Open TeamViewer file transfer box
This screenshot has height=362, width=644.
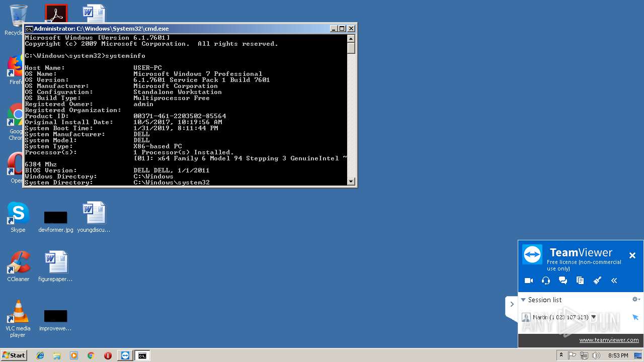pyautogui.click(x=580, y=281)
